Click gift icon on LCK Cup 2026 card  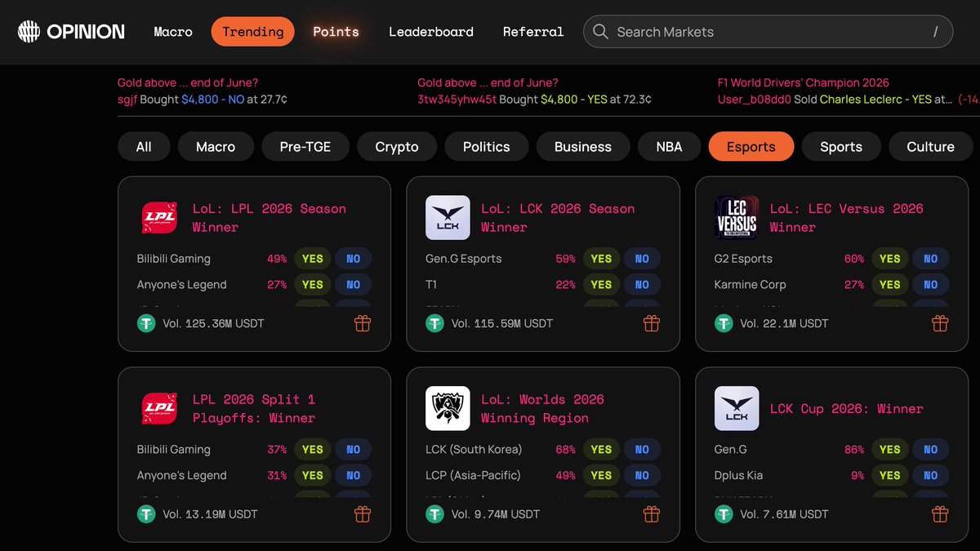click(940, 514)
